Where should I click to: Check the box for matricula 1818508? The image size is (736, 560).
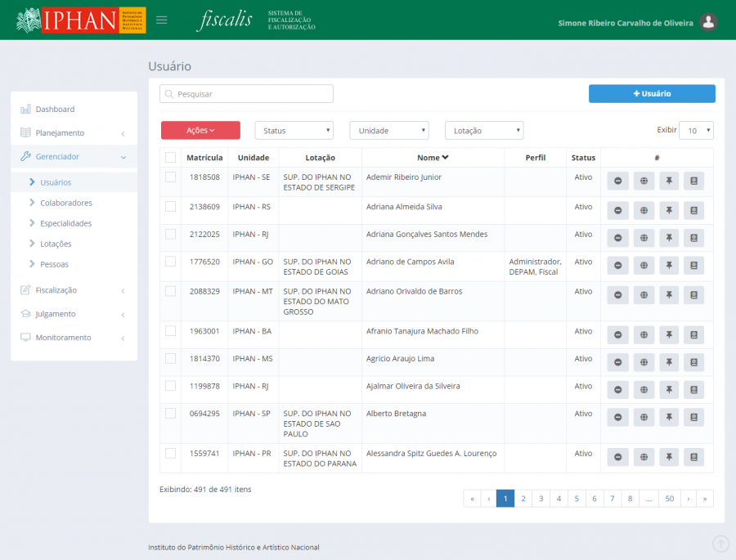pos(170,177)
